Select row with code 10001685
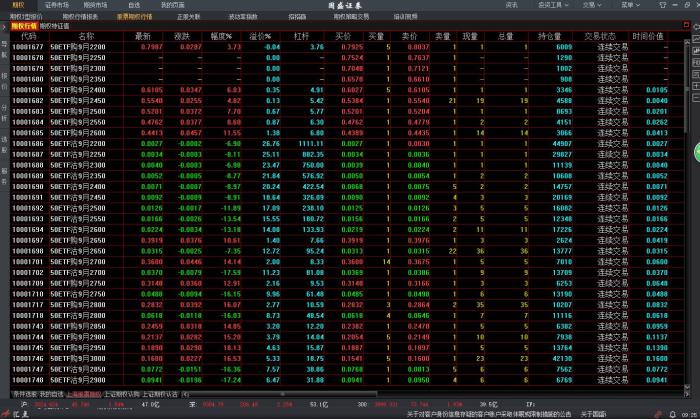This screenshot has height=419, width=700. 346,133
